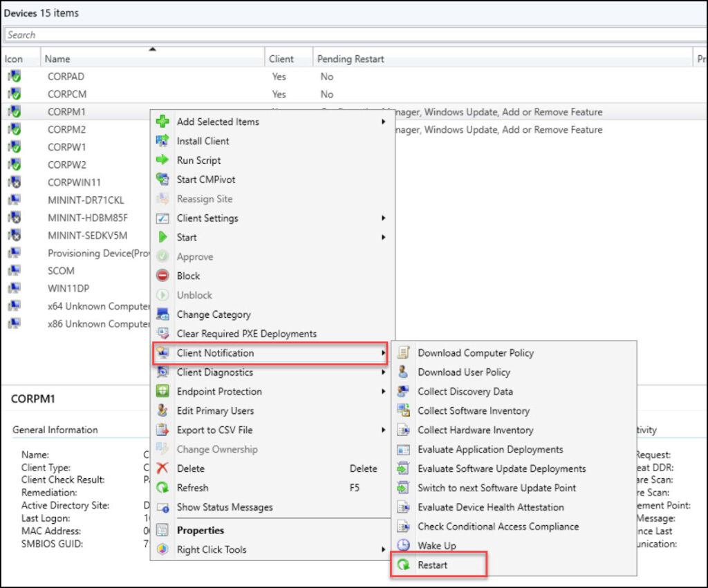Click the Client Diagnostics icon
This screenshot has height=588, width=708.
(x=162, y=372)
